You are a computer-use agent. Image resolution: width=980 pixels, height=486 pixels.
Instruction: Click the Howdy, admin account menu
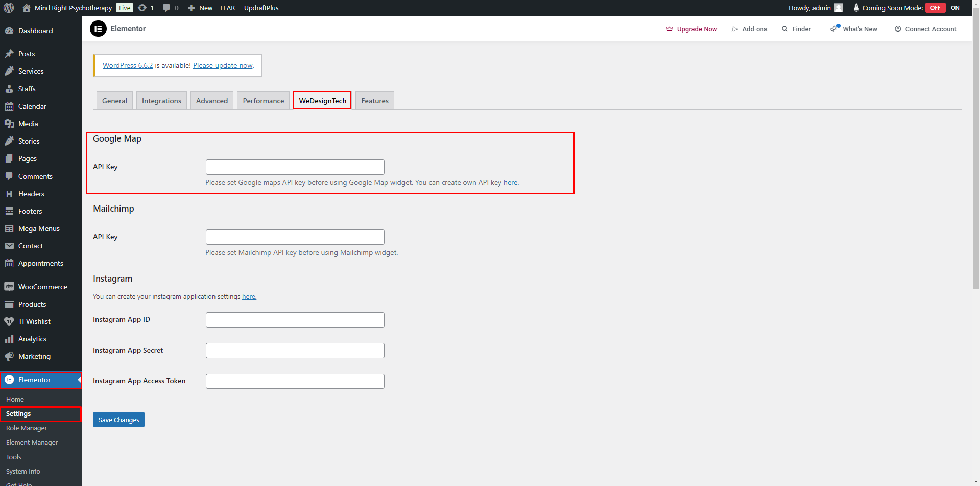(816, 8)
